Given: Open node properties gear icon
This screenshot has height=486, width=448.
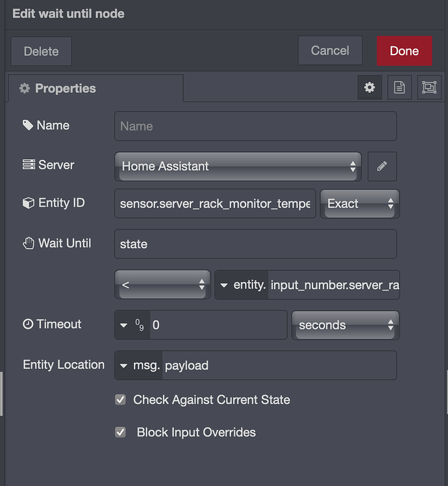Looking at the screenshot, I should point(369,88).
